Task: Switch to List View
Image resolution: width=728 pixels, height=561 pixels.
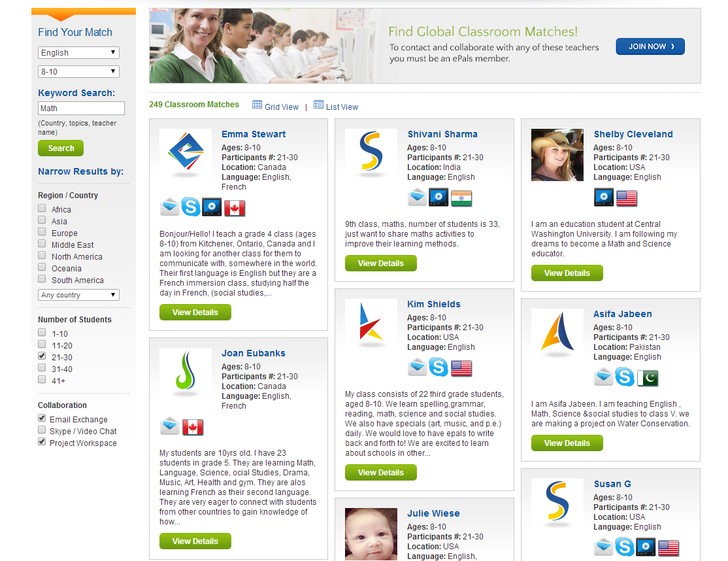Action: tap(342, 107)
